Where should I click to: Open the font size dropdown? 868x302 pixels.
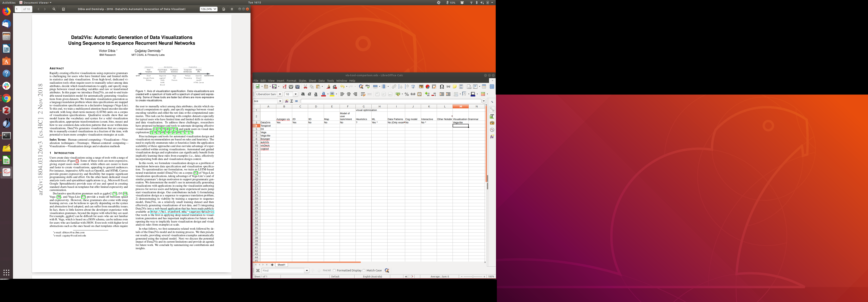tap(295, 94)
